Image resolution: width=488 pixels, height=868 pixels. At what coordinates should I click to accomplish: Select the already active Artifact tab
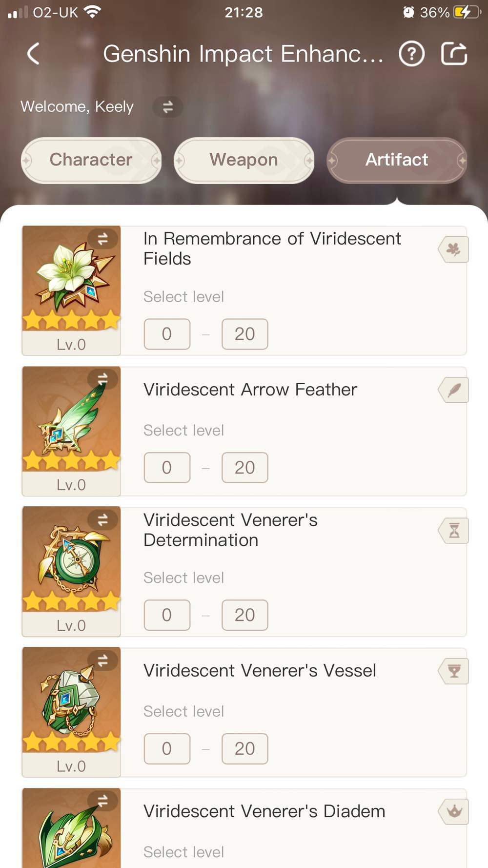pyautogui.click(x=397, y=160)
